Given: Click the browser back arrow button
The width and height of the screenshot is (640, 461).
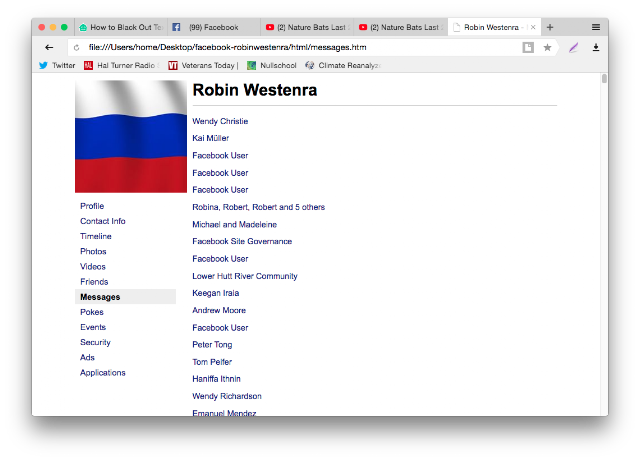Looking at the screenshot, I should tap(49, 47).
